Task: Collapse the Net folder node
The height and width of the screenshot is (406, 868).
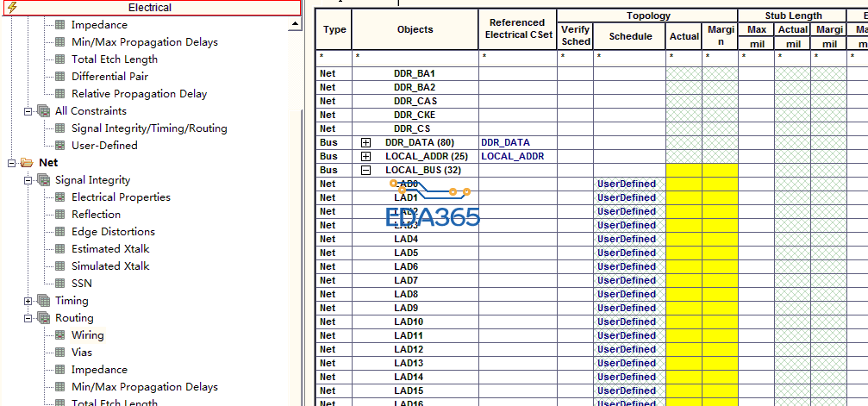Action: click(x=11, y=163)
